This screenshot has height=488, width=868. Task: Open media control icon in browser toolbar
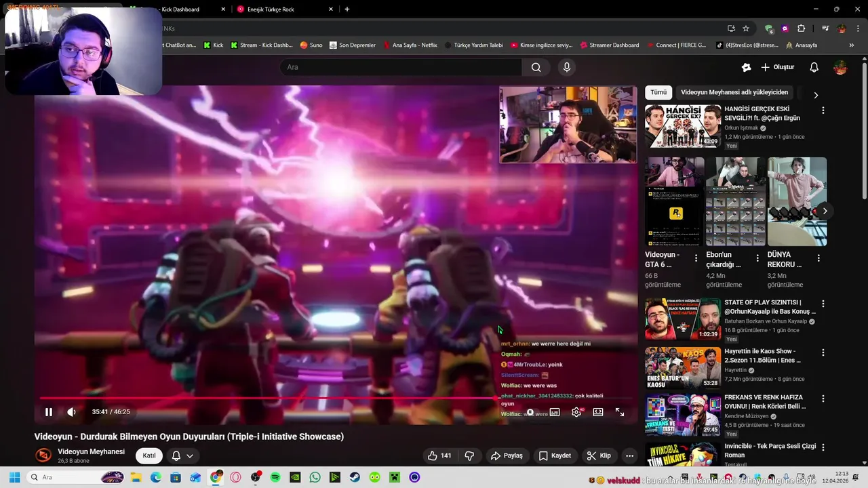pyautogui.click(x=825, y=28)
